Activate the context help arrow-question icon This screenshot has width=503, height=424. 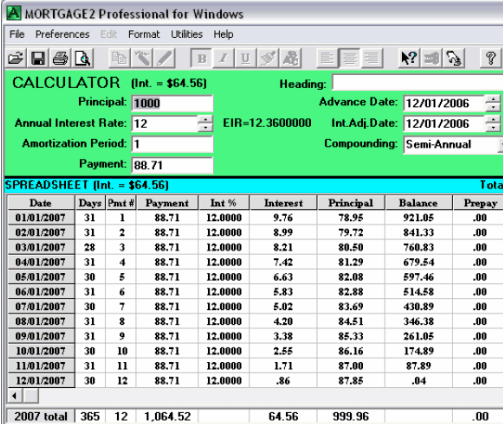point(409,58)
